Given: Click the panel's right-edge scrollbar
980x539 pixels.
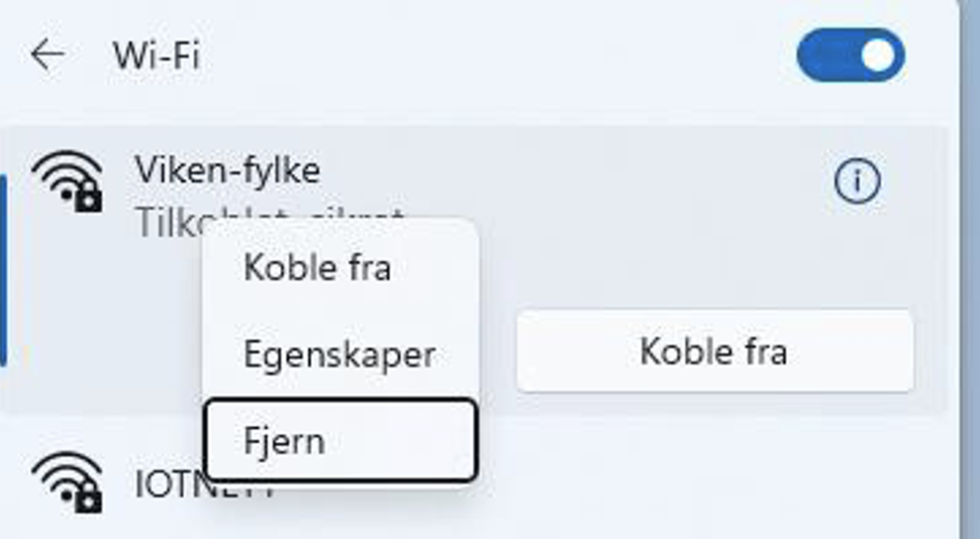Looking at the screenshot, I should pyautogui.click(x=969, y=269).
